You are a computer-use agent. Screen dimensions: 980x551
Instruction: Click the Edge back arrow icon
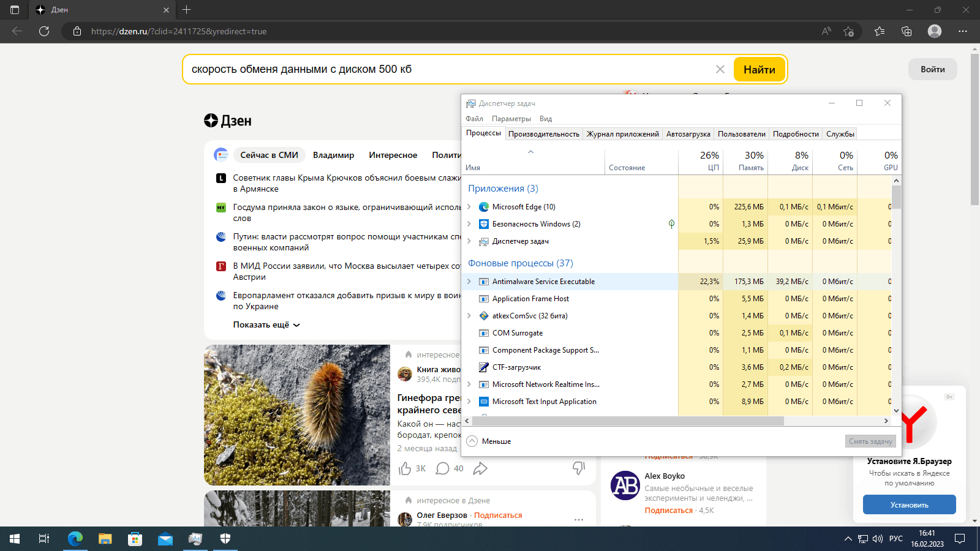point(17,31)
